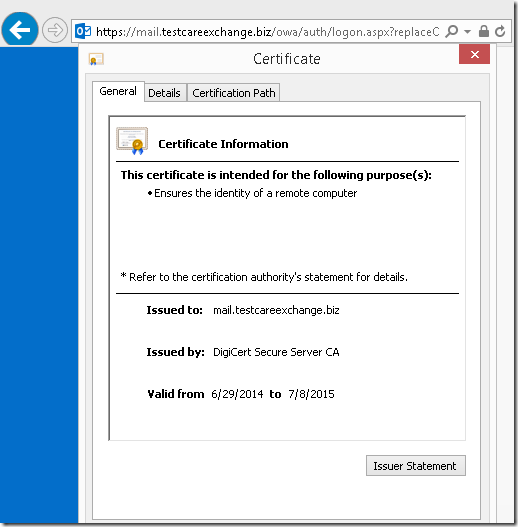
Task: Refresh the page with reload icon
Action: click(x=500, y=31)
